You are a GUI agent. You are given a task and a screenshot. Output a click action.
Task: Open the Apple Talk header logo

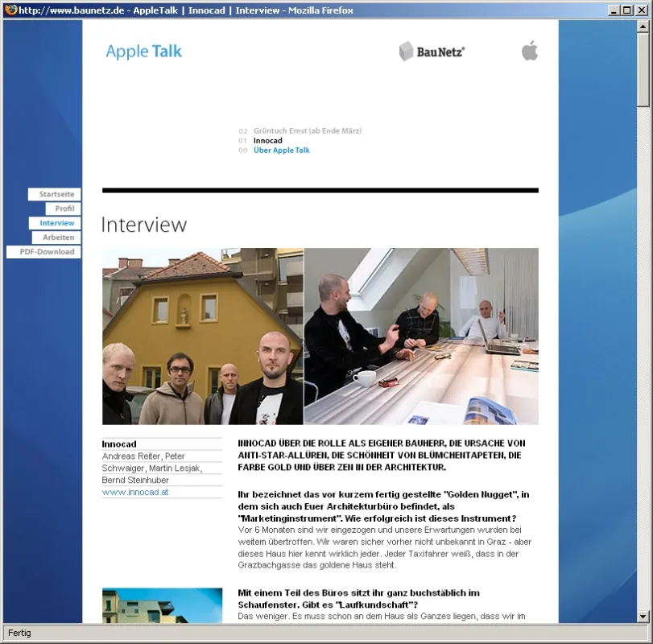pos(143,52)
